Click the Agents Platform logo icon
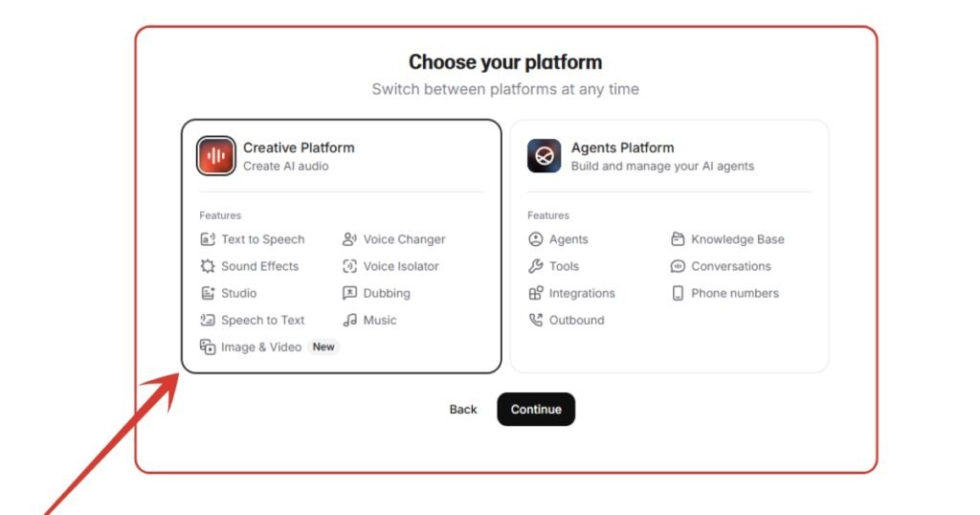 point(544,156)
